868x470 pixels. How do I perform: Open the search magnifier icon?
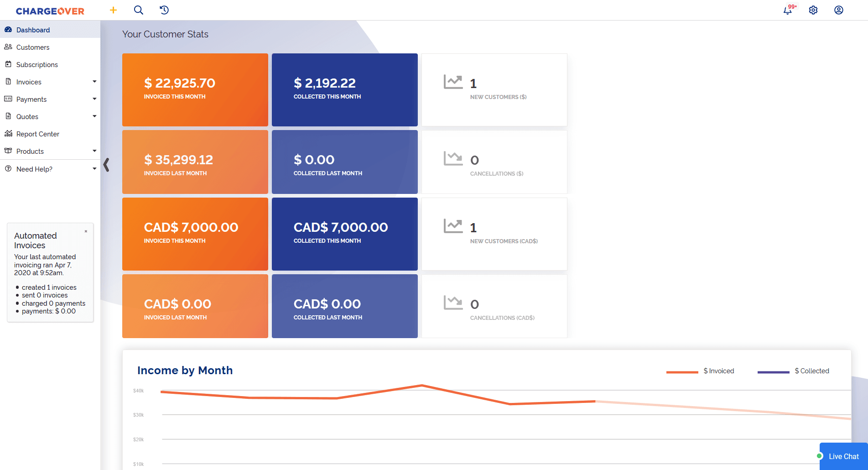point(139,10)
